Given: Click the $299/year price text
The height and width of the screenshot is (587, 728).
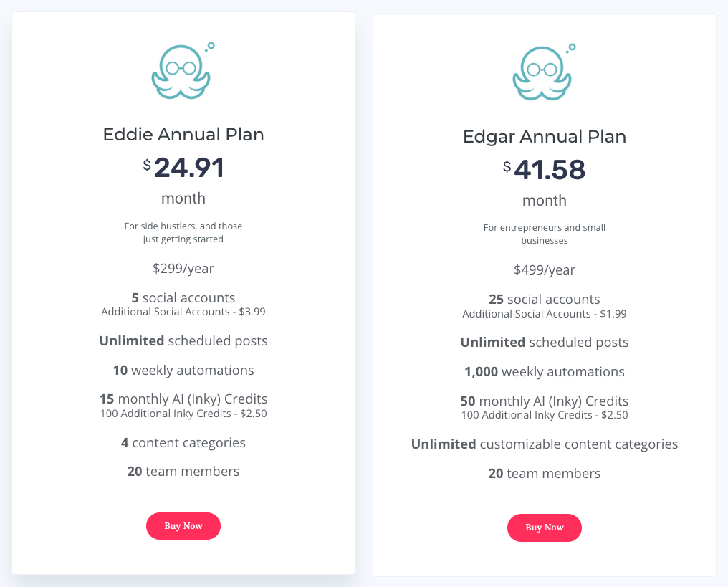Looking at the screenshot, I should click(183, 269).
